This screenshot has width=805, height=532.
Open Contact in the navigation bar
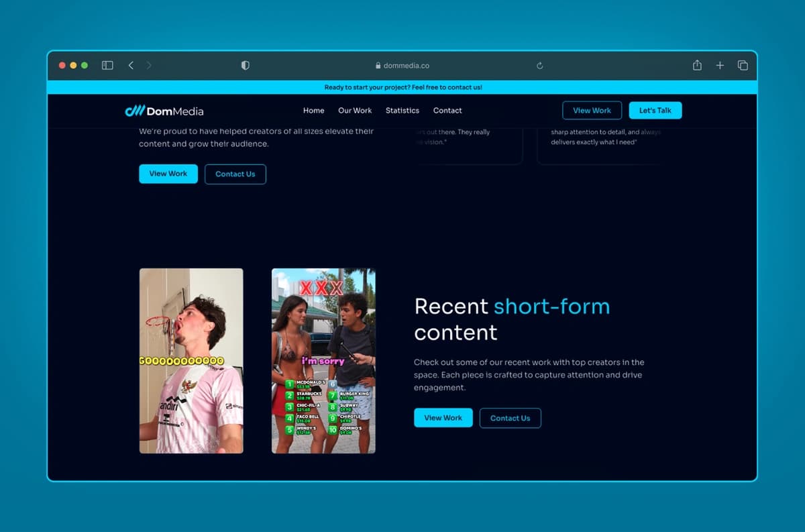(447, 111)
